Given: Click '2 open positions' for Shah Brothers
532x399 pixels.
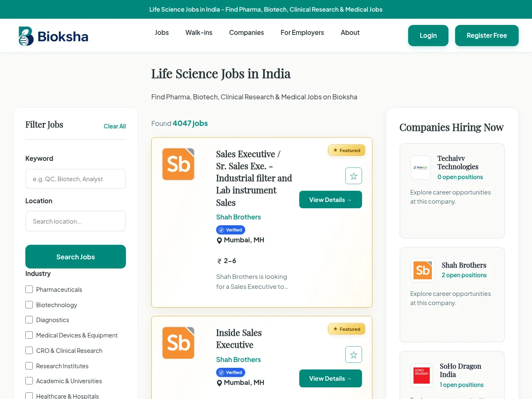Looking at the screenshot, I should pos(464,275).
